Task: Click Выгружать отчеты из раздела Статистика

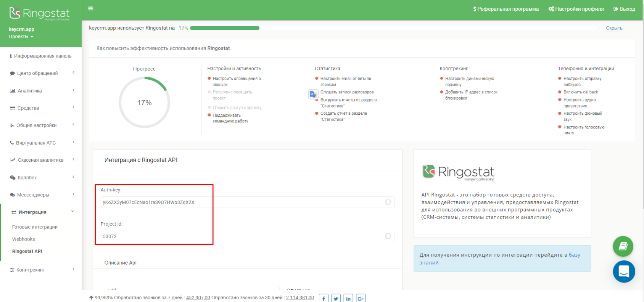Action: click(348, 103)
